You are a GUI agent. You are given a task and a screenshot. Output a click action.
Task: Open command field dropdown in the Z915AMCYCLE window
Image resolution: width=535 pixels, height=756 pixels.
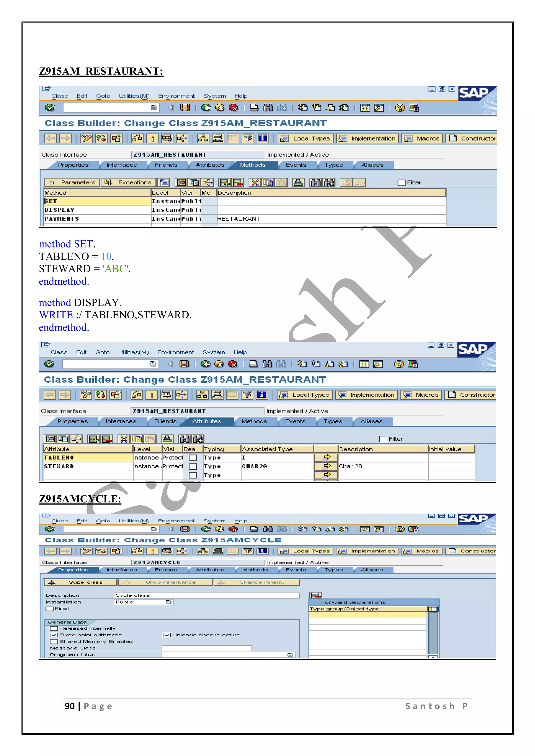(154, 529)
